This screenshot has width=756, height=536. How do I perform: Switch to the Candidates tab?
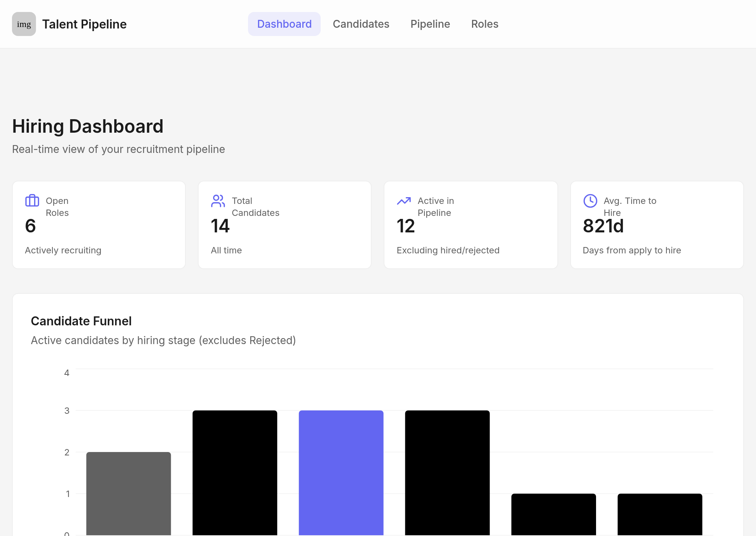click(x=361, y=24)
